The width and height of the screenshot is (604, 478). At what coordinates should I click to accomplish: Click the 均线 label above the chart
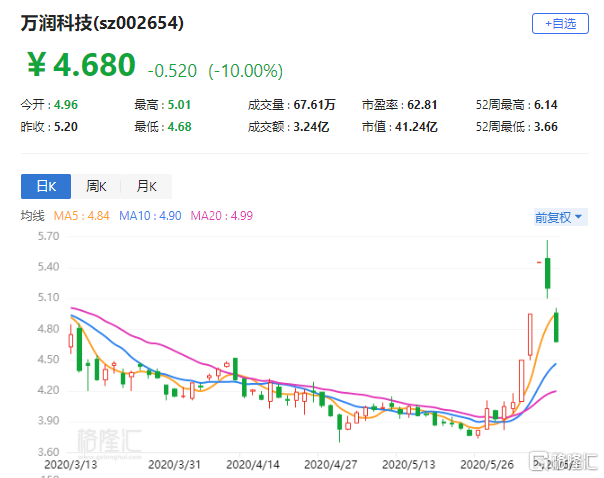click(33, 216)
